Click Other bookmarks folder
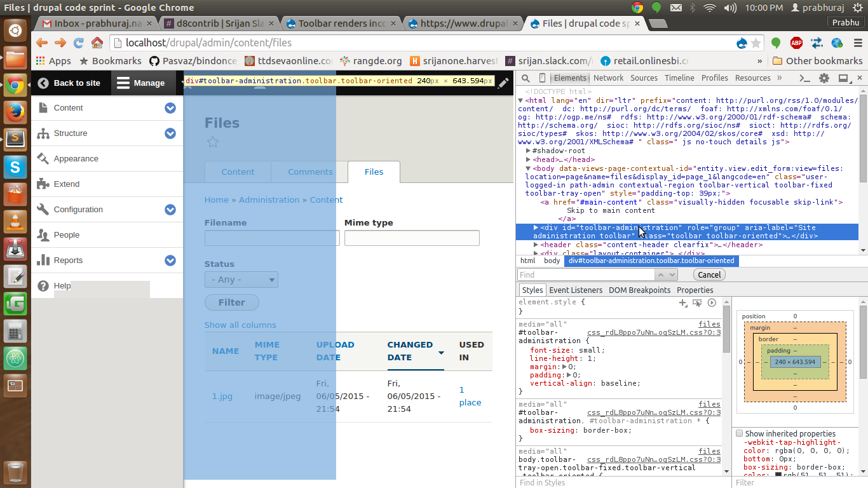868x488 pixels. 818,61
